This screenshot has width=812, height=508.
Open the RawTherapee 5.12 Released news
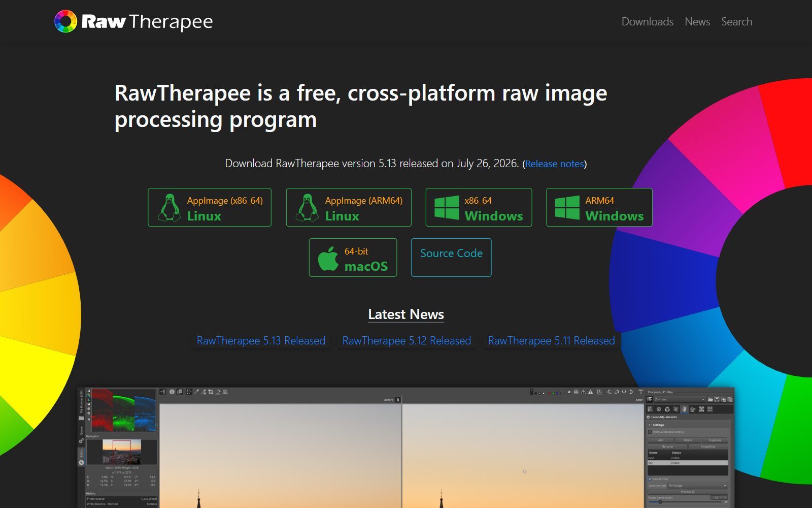click(407, 340)
